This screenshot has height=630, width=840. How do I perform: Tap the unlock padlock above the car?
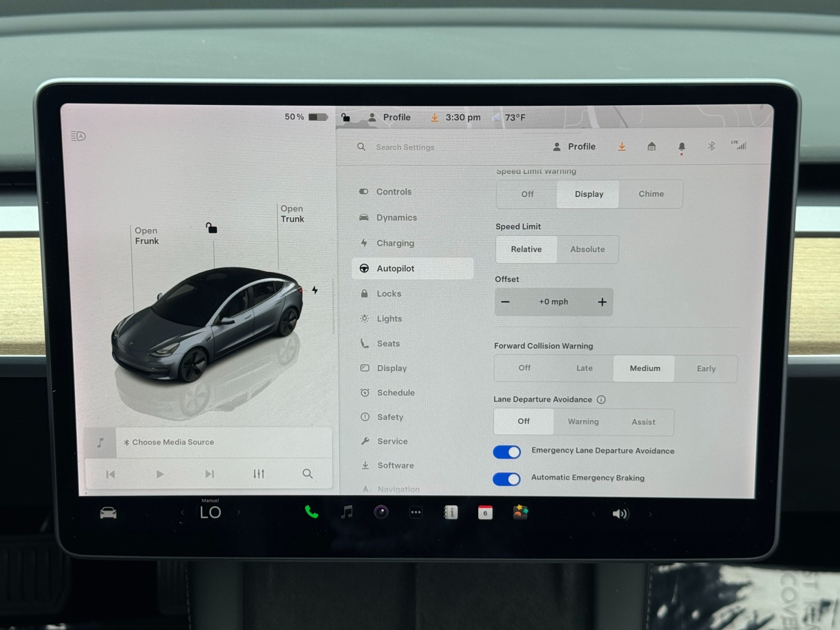click(212, 228)
